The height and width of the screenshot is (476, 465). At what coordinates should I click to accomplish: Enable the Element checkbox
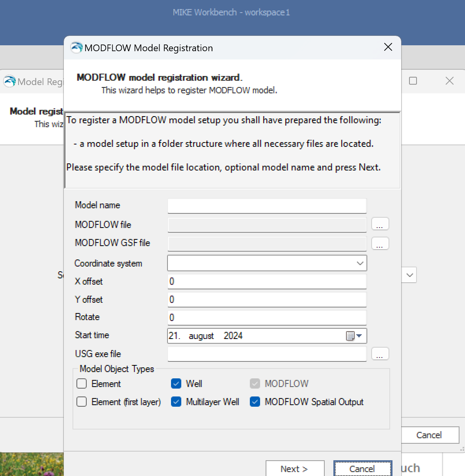click(x=82, y=383)
